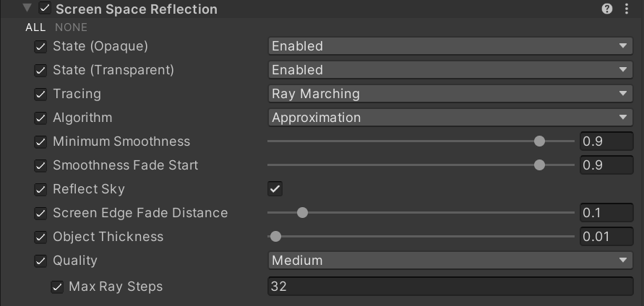
Task: Click the Object Thickness slider handle
Action: coord(275,237)
